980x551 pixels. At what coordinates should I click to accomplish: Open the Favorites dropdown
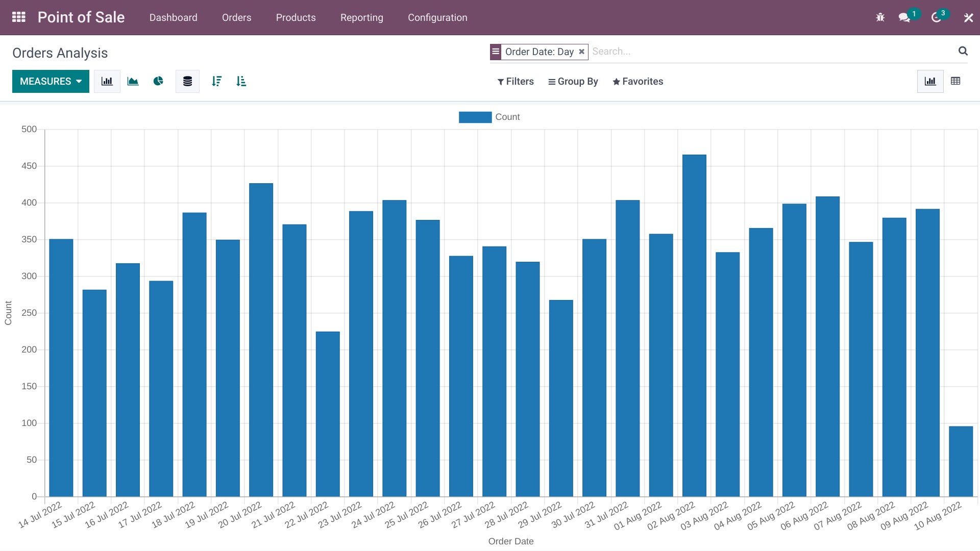point(638,82)
